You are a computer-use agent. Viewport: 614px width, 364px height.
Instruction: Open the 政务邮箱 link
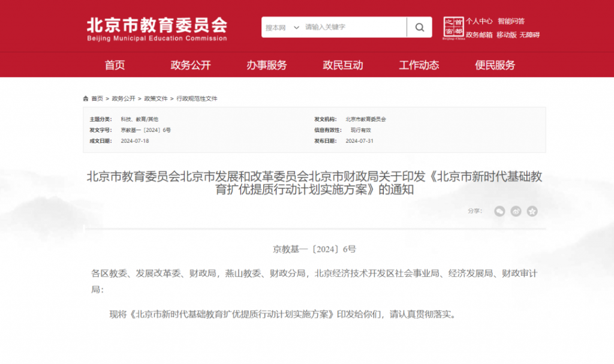click(479, 35)
